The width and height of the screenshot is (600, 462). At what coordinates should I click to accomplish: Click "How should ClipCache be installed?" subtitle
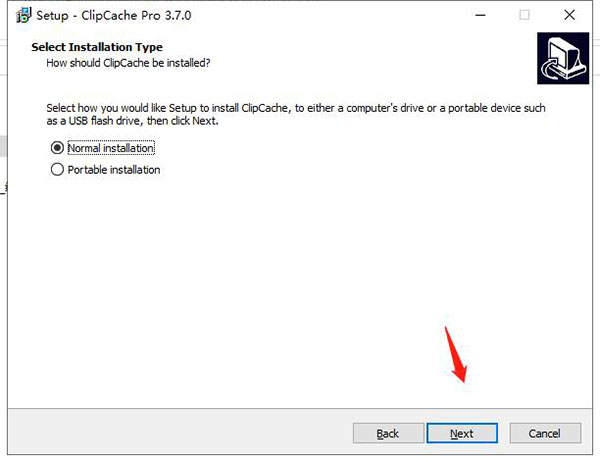tap(128, 63)
